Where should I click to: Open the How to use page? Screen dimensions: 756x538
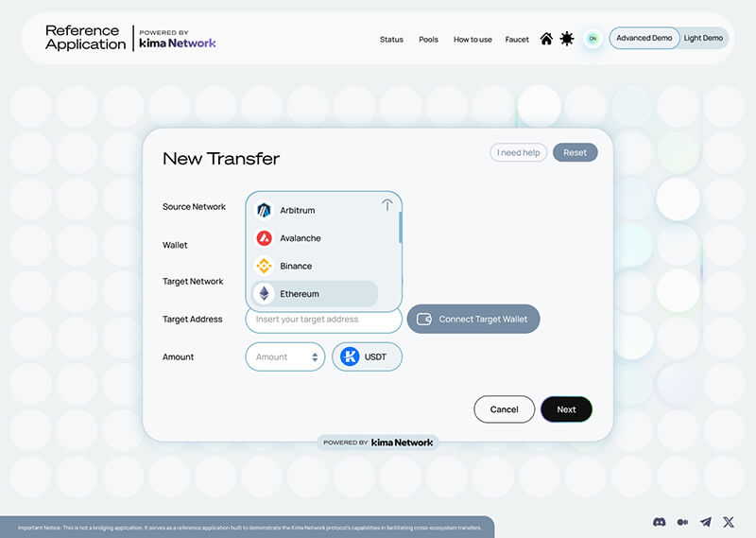click(472, 40)
